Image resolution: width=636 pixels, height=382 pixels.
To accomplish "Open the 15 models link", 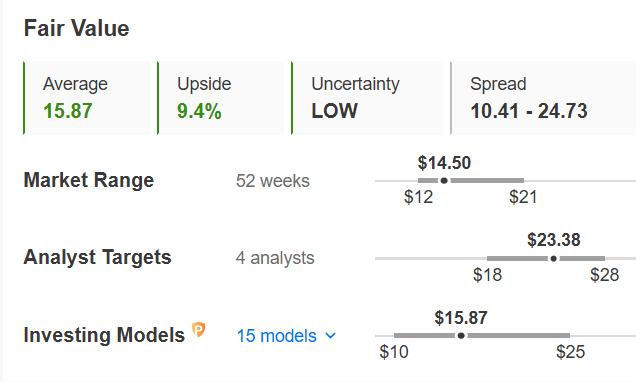I will pos(277,336).
